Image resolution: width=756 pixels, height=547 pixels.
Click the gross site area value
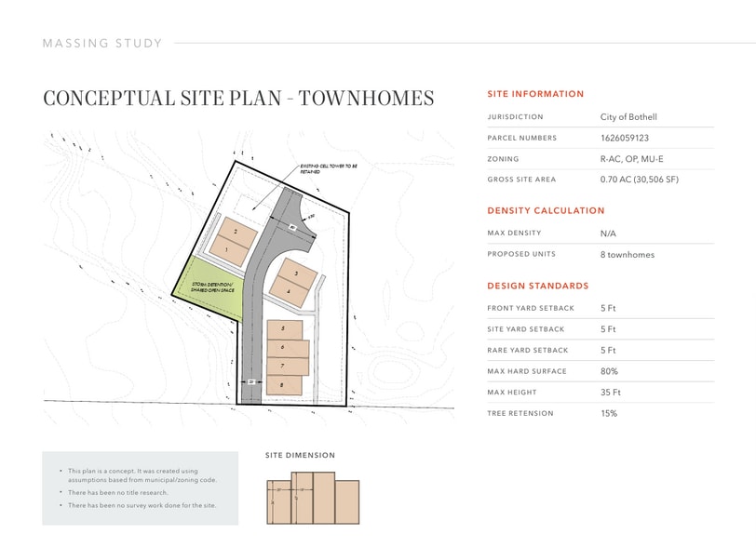coord(639,180)
